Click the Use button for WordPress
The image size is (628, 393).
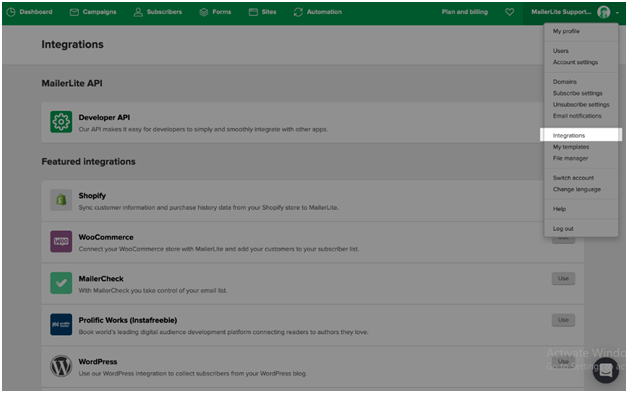point(563,361)
